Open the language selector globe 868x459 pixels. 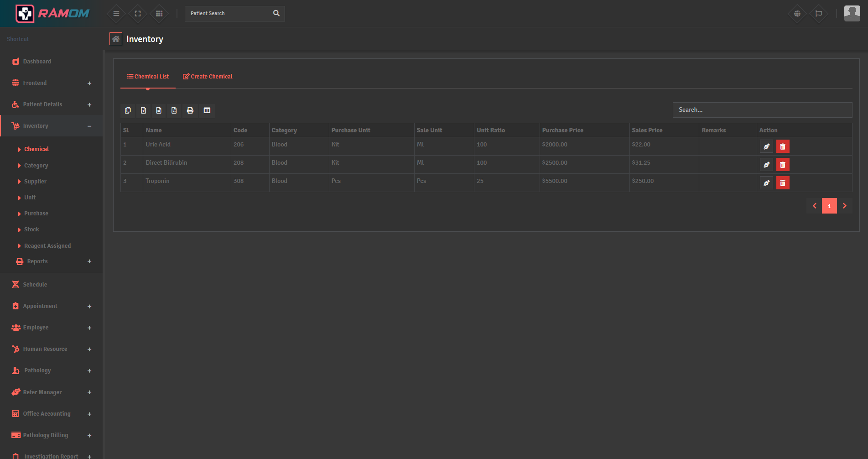tap(797, 13)
